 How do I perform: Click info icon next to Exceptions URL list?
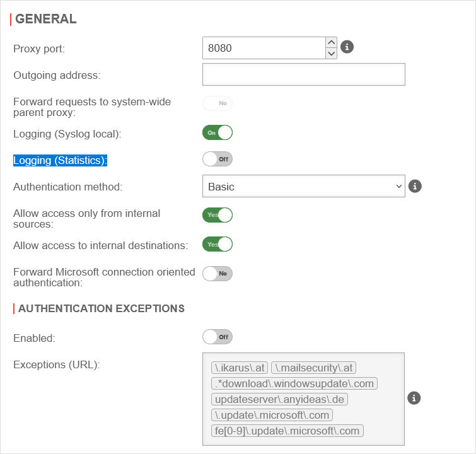[414, 398]
